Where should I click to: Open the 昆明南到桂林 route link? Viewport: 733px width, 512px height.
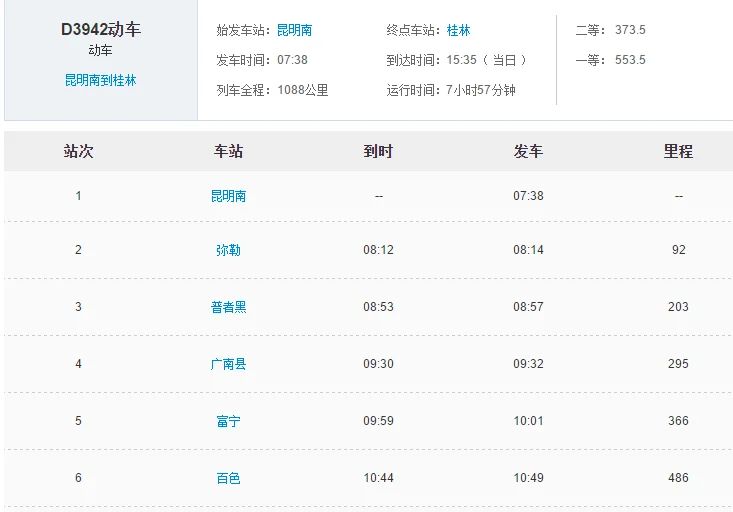tap(101, 80)
